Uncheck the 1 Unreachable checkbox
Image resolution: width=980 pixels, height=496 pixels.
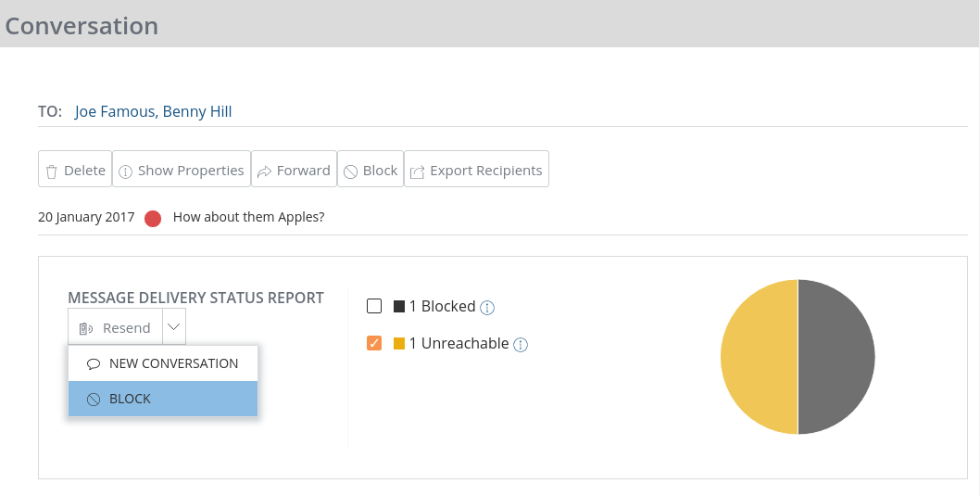[x=374, y=344]
